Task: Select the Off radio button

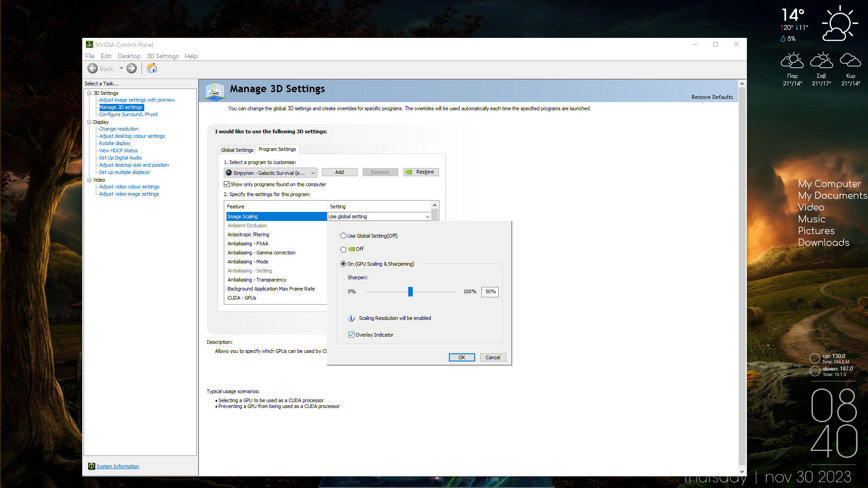Action: click(x=343, y=249)
